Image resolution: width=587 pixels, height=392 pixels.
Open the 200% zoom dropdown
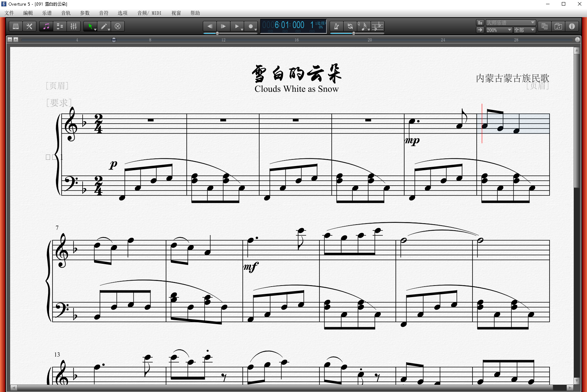499,30
